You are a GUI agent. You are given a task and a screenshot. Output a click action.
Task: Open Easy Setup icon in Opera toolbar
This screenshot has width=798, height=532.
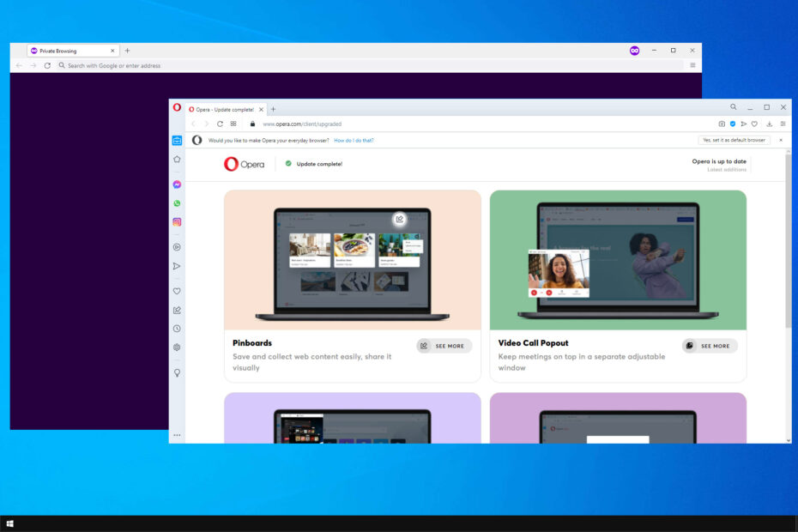pyautogui.click(x=783, y=124)
